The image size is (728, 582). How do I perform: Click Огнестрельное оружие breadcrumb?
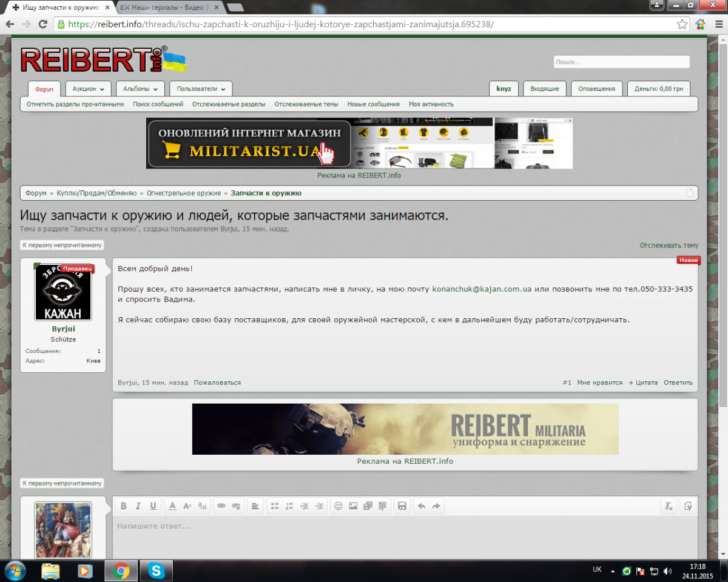click(184, 193)
